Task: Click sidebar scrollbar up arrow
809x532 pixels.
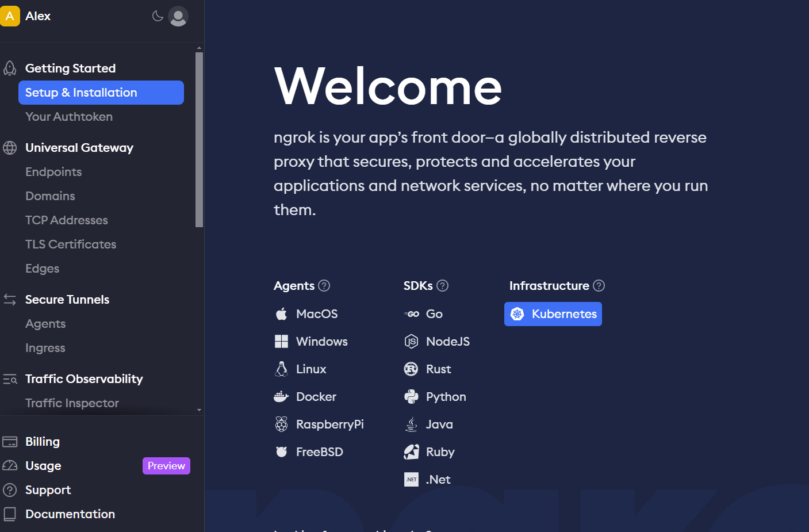Action: coord(199,48)
